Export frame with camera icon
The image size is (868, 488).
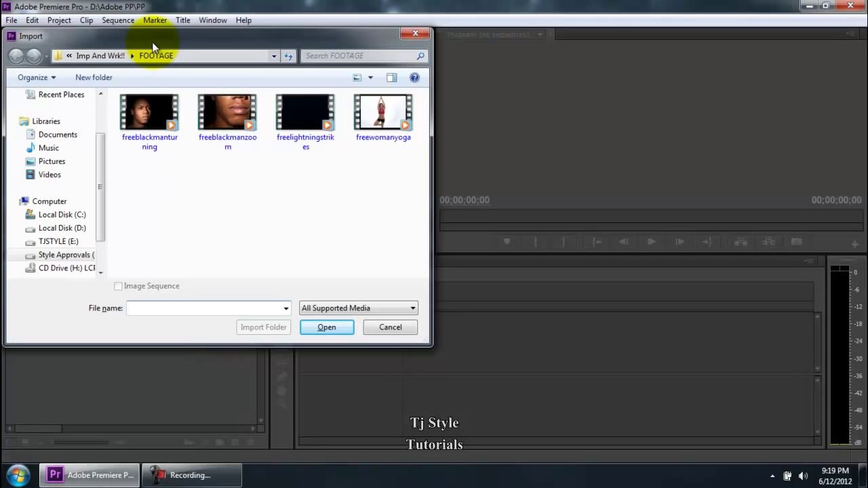(x=797, y=242)
